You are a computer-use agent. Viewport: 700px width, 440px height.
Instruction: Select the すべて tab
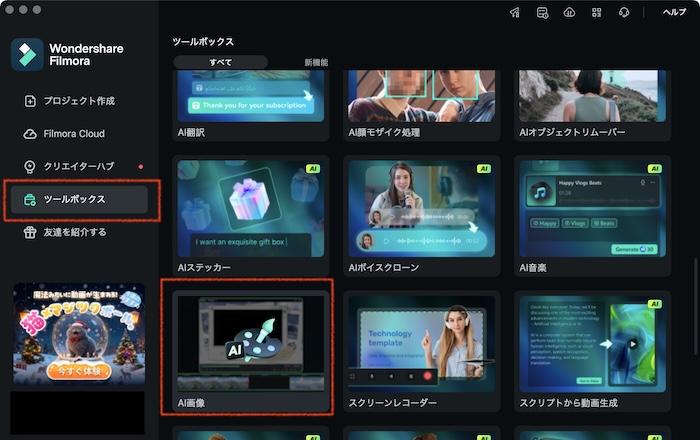coord(221,62)
